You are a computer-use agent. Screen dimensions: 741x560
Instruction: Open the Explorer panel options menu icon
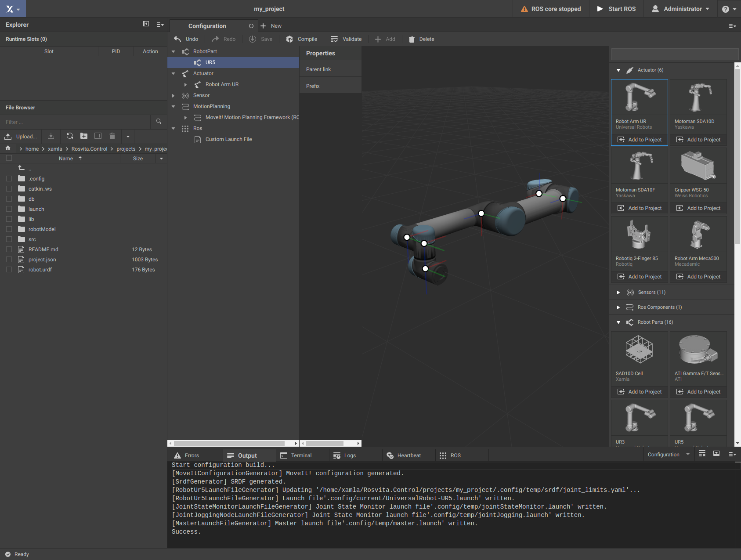point(160,25)
